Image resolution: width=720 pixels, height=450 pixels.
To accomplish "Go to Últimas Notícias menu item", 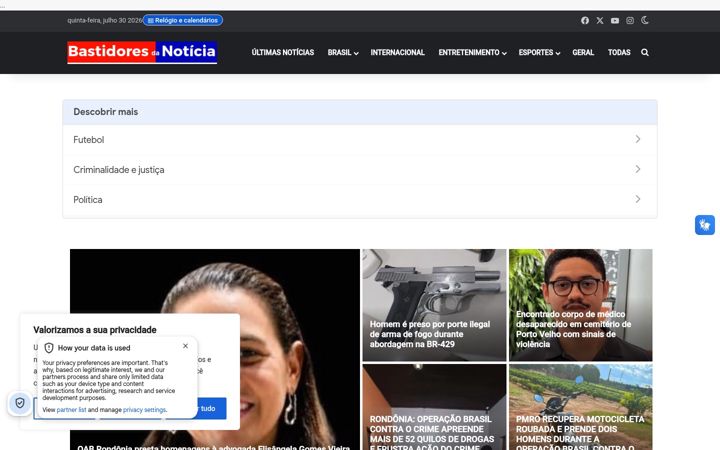I will [283, 52].
